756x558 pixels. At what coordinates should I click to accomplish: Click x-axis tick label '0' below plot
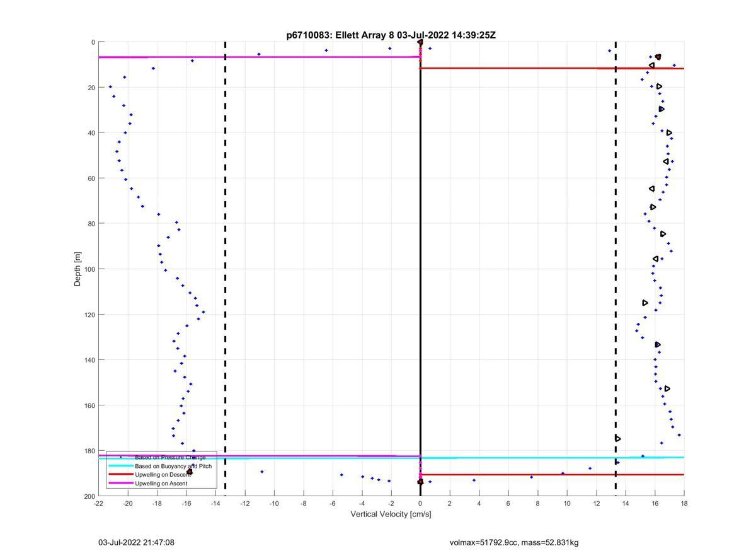click(420, 503)
